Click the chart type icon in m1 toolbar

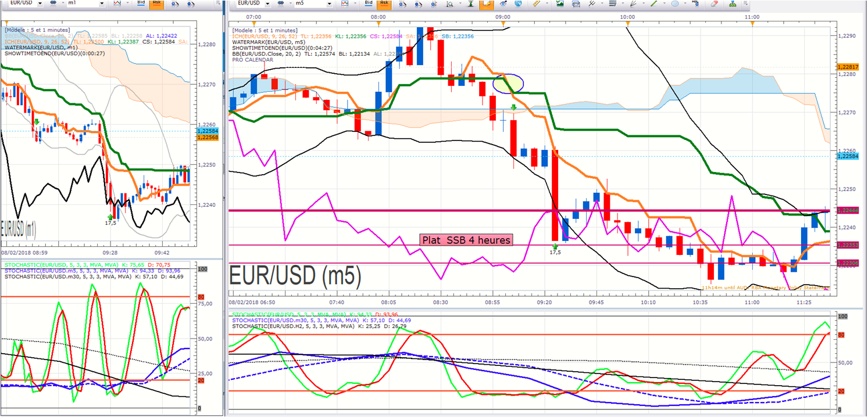tap(117, 3)
